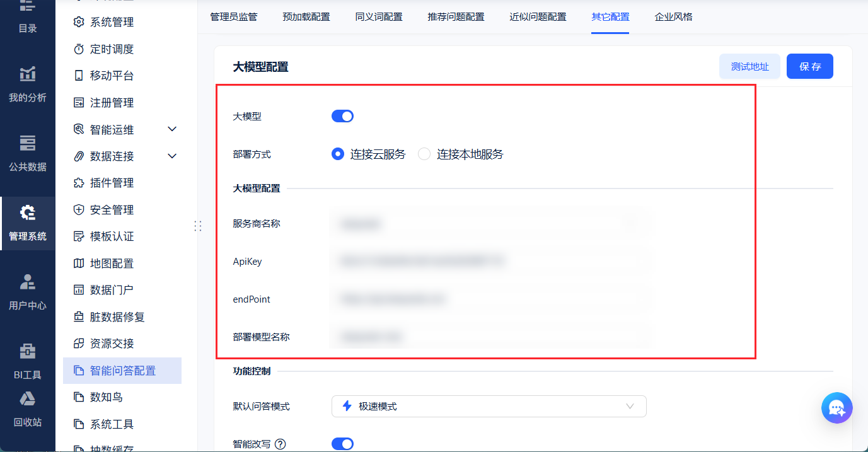Click the 智能运维 icon
This screenshot has width=868, height=452.
pos(79,129)
